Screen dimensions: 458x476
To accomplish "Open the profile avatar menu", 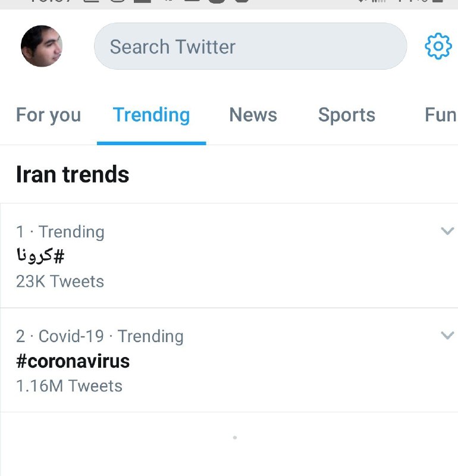I will [42, 46].
